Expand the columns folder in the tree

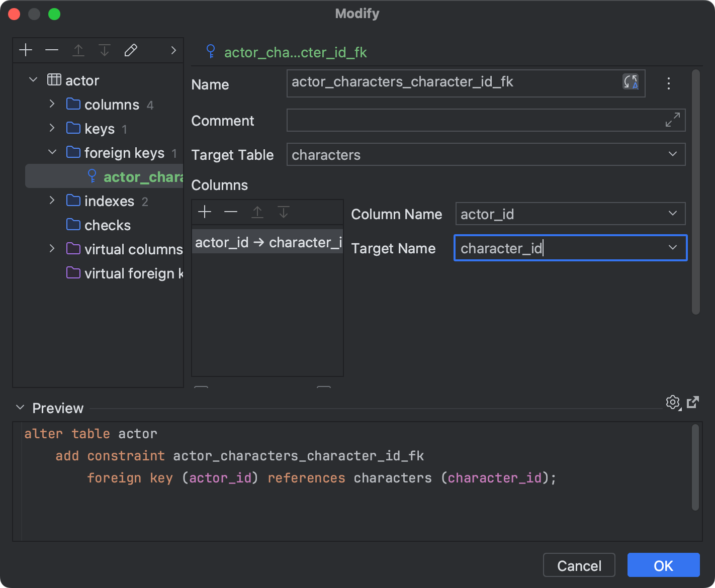click(52, 104)
